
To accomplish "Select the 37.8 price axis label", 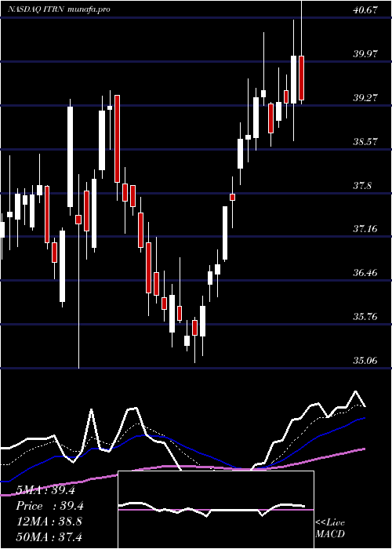I will [x=362, y=186].
